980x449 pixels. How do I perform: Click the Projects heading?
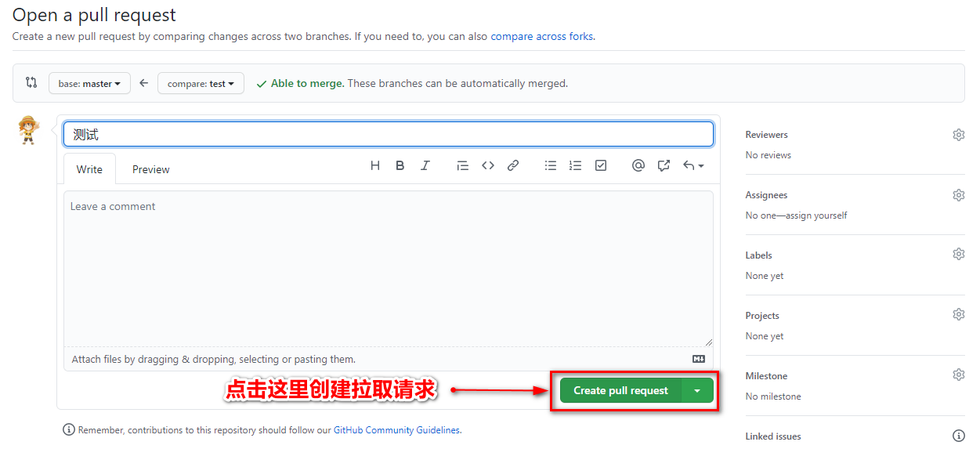[762, 316]
